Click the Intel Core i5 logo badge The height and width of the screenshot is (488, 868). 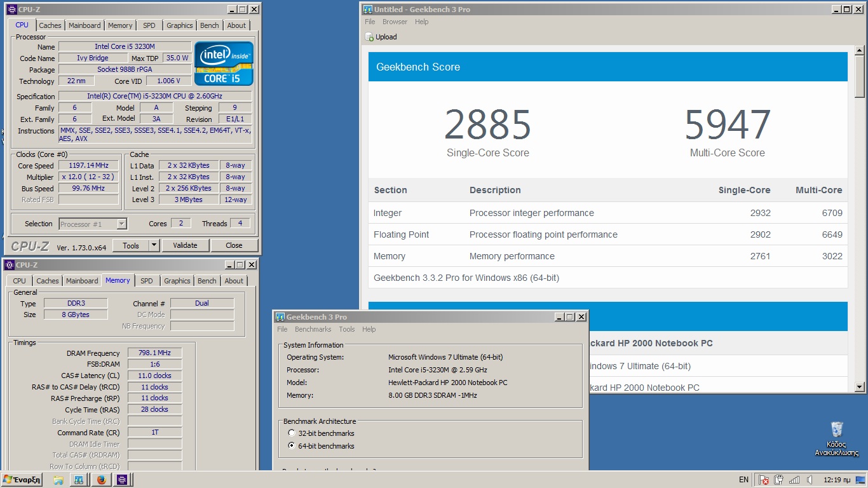pyautogui.click(x=224, y=64)
